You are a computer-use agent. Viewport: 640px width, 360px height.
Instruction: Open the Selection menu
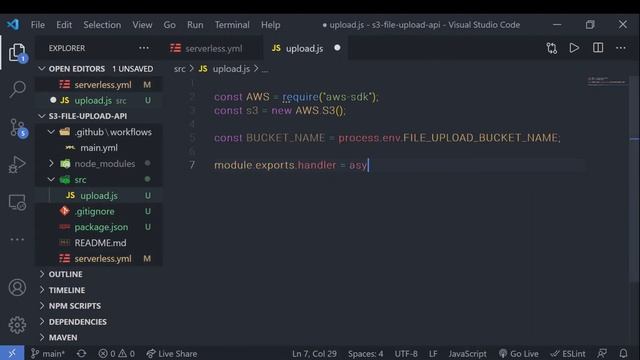click(102, 25)
